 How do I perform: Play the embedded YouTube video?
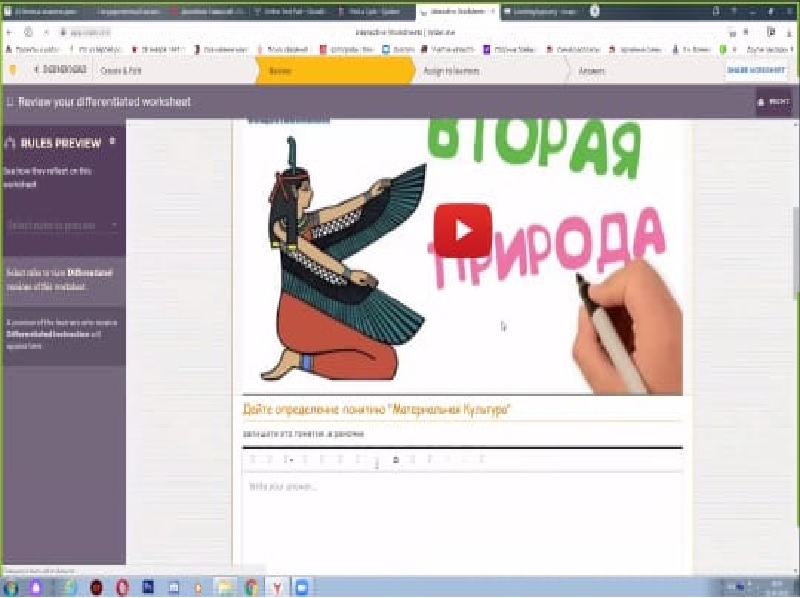click(x=463, y=230)
